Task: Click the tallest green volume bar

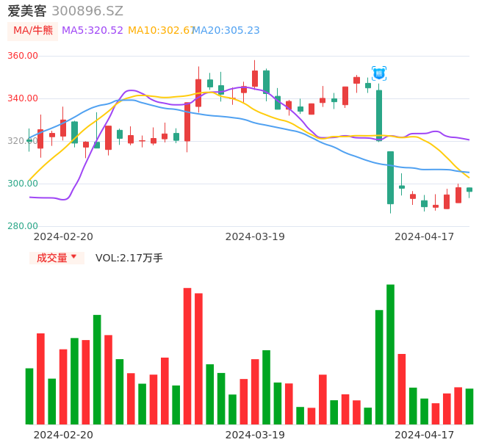Action: coord(390,354)
